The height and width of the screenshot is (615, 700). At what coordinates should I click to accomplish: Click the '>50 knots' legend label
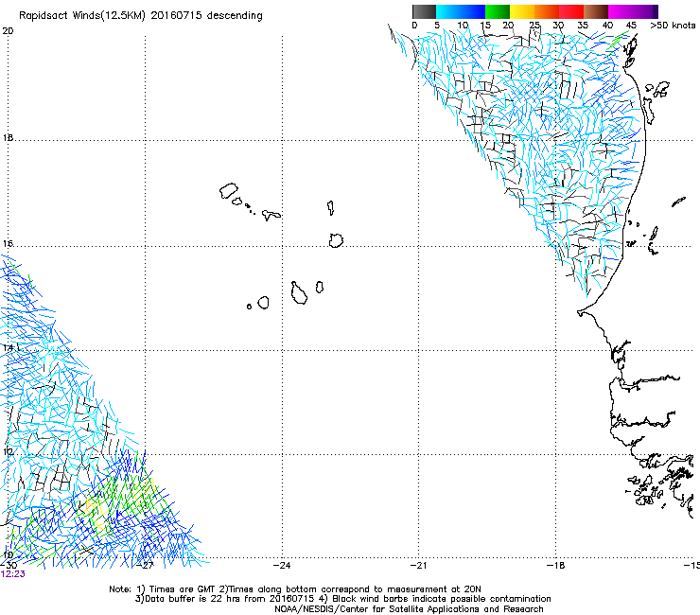coord(673,26)
